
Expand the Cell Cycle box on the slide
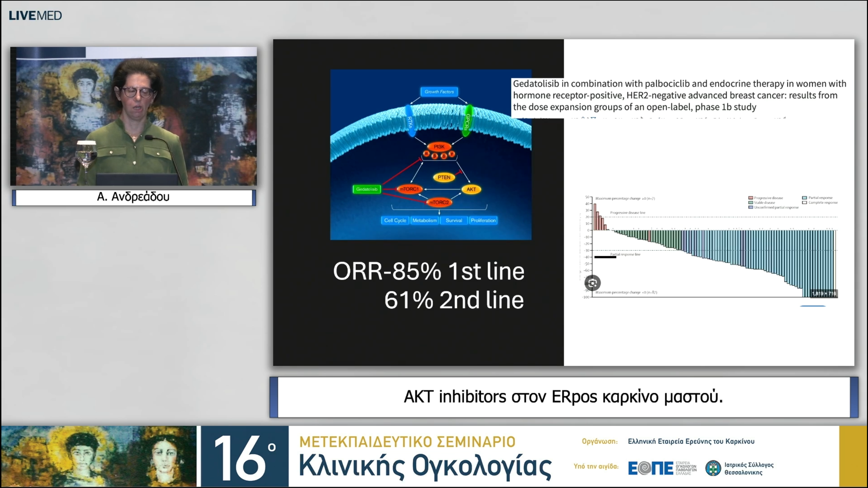[x=395, y=220]
